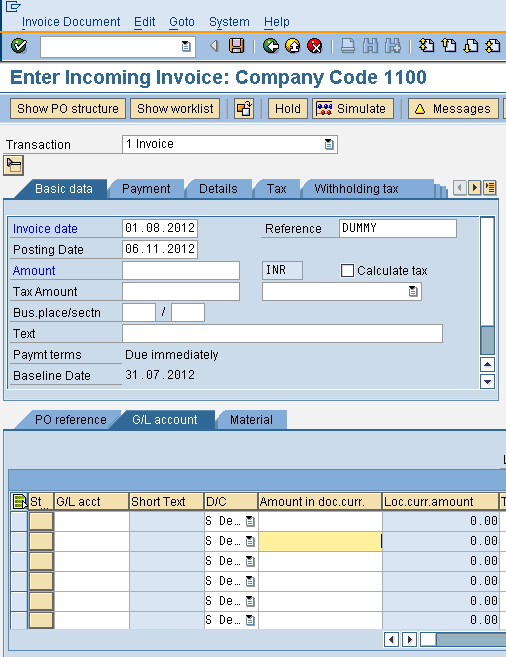
Task: Open the D/C dropdown in the second table row
Action: click(x=250, y=541)
